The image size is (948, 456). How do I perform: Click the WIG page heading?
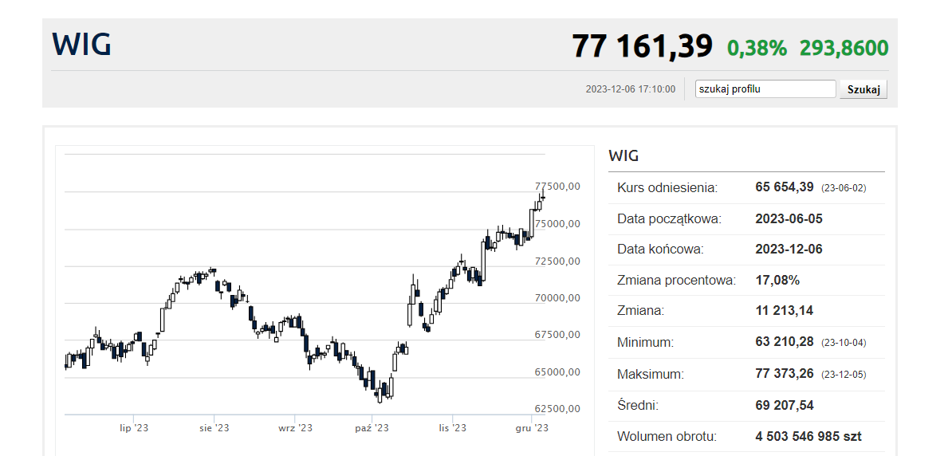tap(82, 45)
